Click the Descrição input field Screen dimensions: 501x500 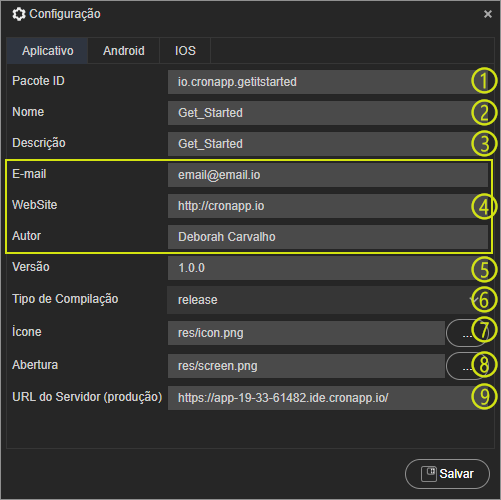tap(328, 144)
